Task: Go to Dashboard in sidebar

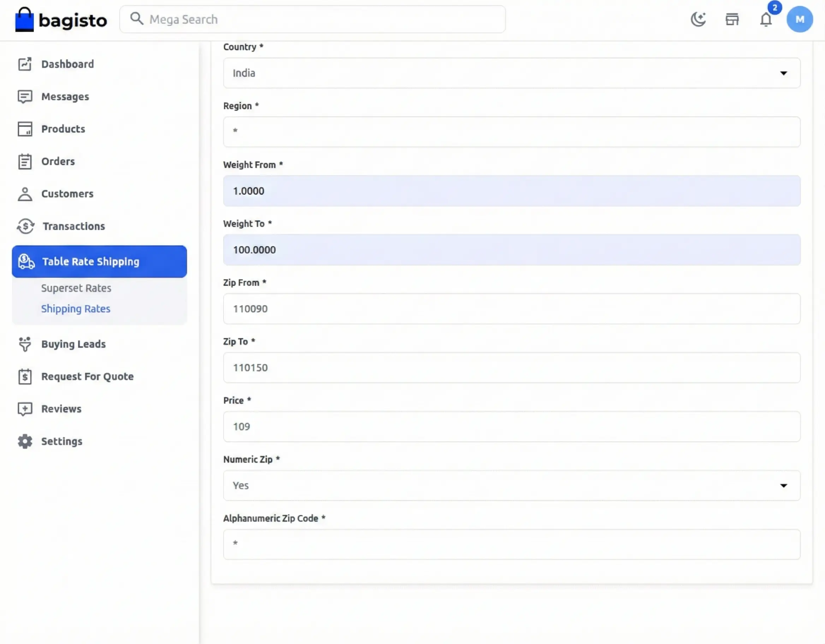Action: 67,64
